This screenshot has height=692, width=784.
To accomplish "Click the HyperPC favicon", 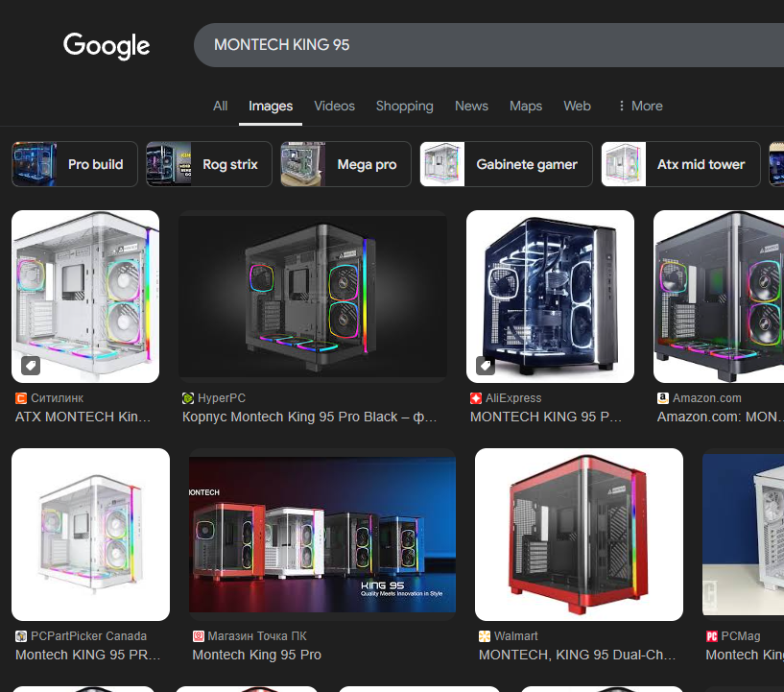I will [x=188, y=398].
